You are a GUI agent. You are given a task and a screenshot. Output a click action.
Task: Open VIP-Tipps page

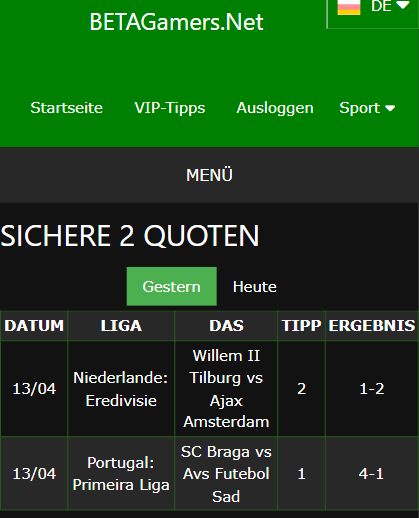tap(170, 108)
